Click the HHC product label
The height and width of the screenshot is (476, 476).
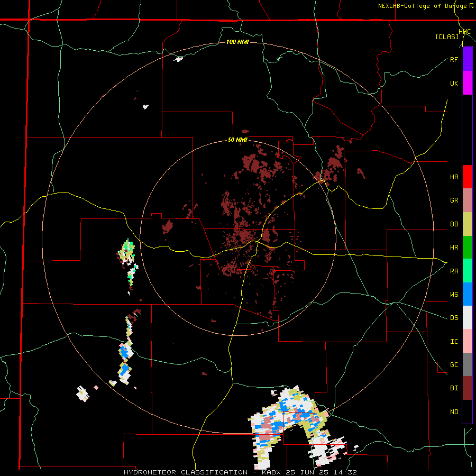click(x=465, y=32)
